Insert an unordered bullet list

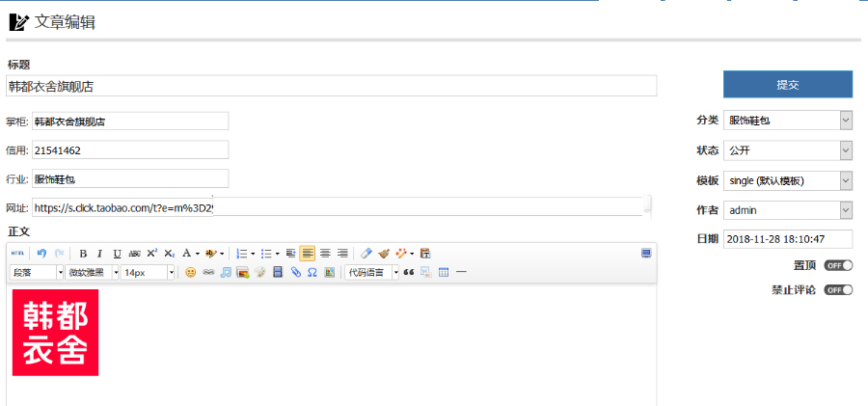[266, 254]
